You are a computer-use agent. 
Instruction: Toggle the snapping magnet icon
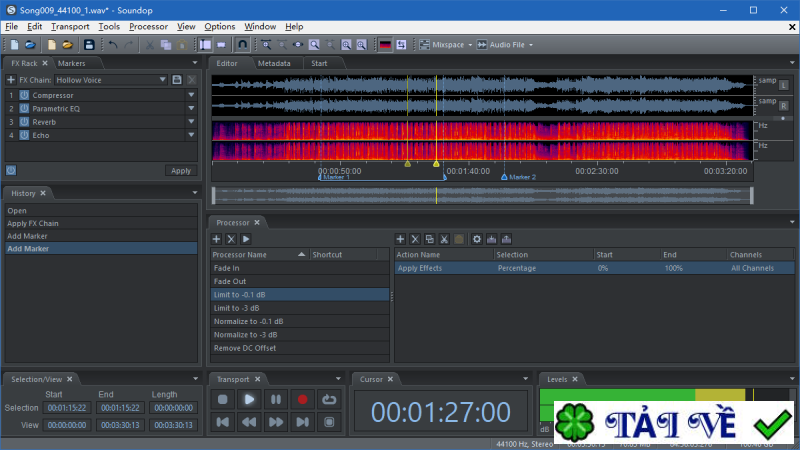tap(241, 45)
